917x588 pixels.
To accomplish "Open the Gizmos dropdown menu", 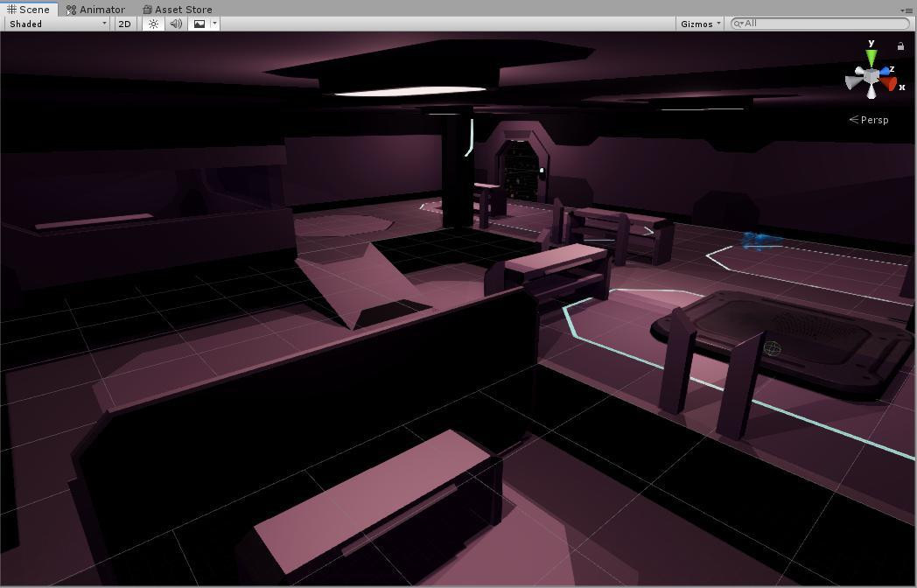I will tap(700, 24).
